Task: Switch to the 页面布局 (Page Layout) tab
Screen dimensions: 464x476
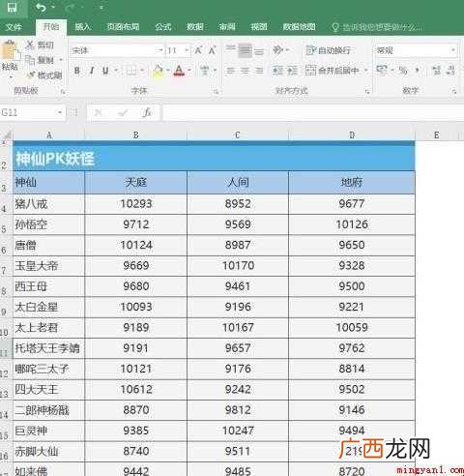Action: (x=123, y=27)
